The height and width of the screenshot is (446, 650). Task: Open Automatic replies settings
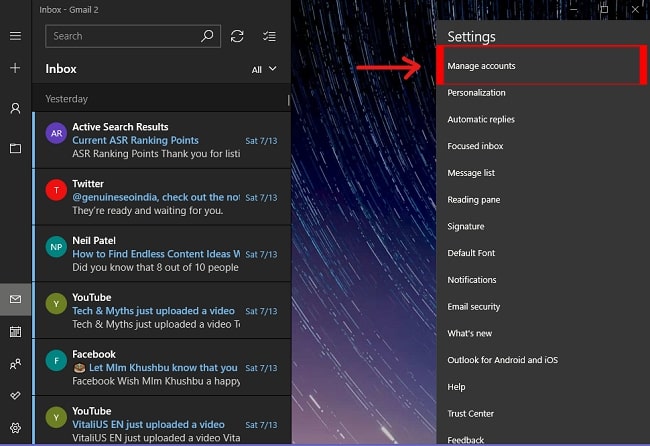481,119
